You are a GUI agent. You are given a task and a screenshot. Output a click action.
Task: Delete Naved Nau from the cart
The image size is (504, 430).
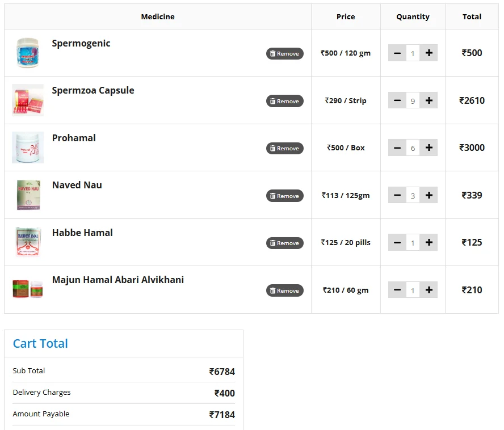[x=284, y=196]
